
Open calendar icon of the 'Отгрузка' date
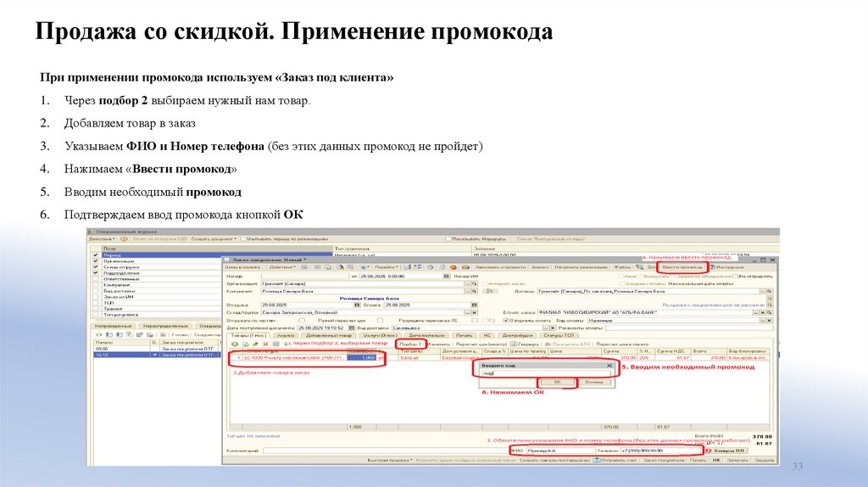coord(357,305)
